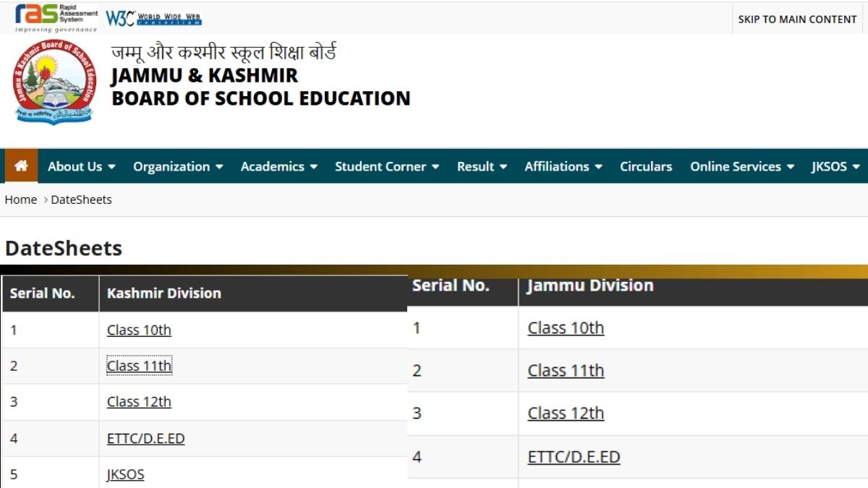
Task: Open the RAS Rapid Assessment System logo
Action: pyautogui.click(x=56, y=17)
